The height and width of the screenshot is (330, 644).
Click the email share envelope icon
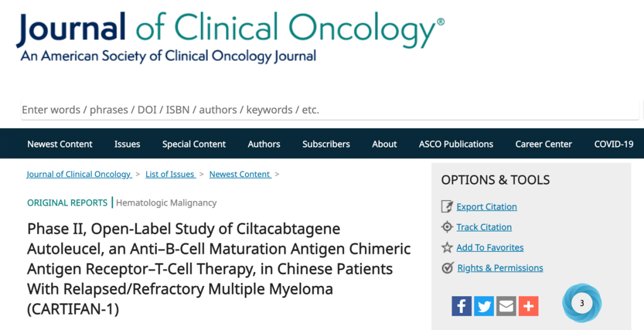coord(506,306)
